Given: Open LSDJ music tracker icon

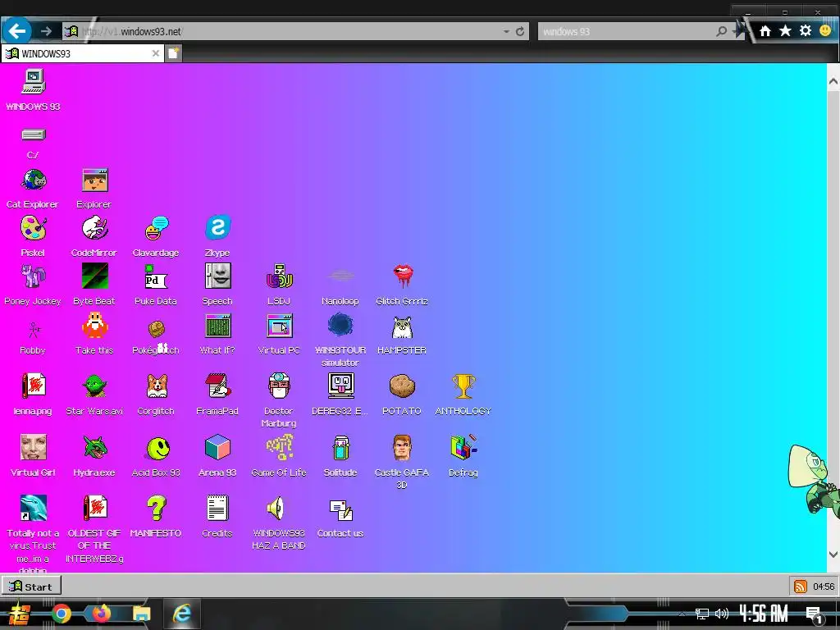Looking at the screenshot, I should tap(279, 276).
